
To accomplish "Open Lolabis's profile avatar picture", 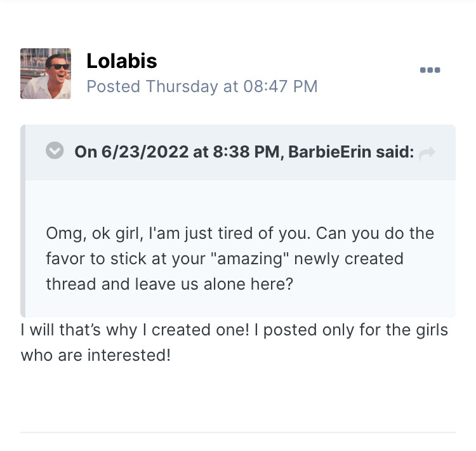I will (x=46, y=74).
